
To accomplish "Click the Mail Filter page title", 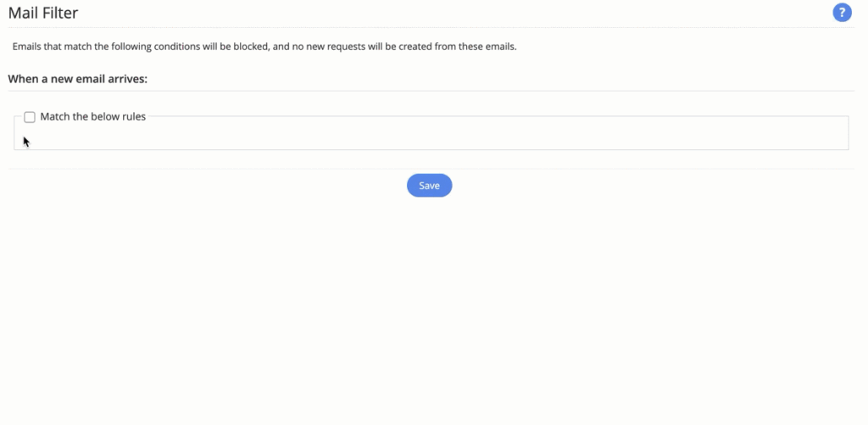I will (x=43, y=13).
